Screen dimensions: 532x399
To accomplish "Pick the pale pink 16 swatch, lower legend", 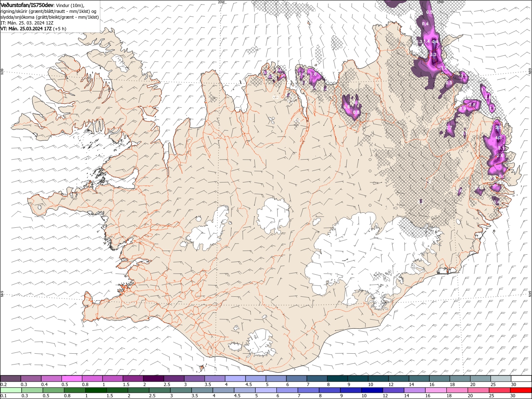I will 436,390.
